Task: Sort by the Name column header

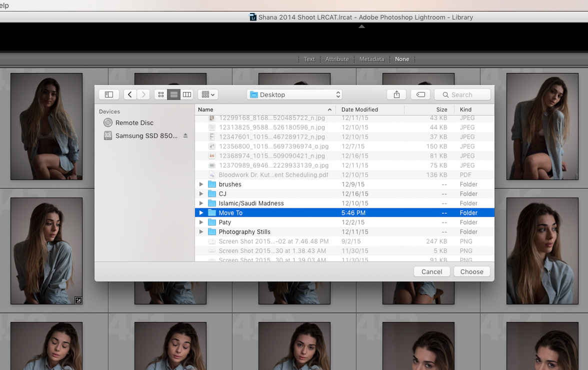Action: (x=206, y=109)
